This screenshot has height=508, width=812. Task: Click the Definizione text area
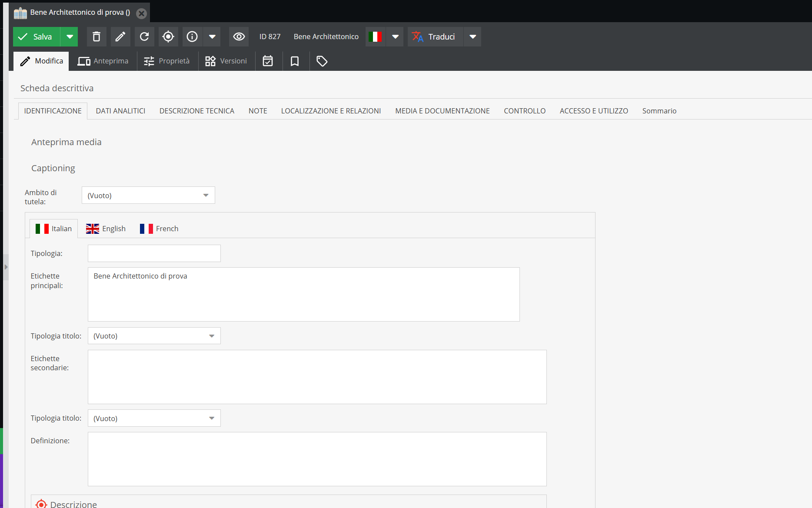click(x=317, y=459)
